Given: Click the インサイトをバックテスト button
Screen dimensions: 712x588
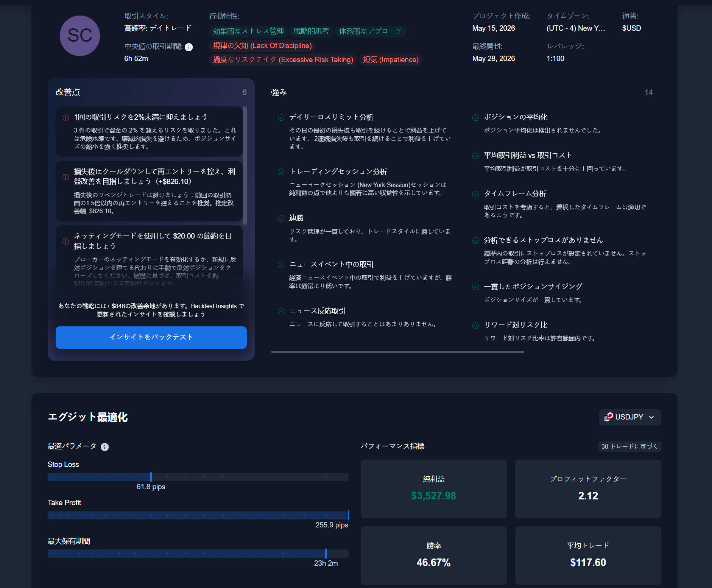Looking at the screenshot, I should pos(151,337).
